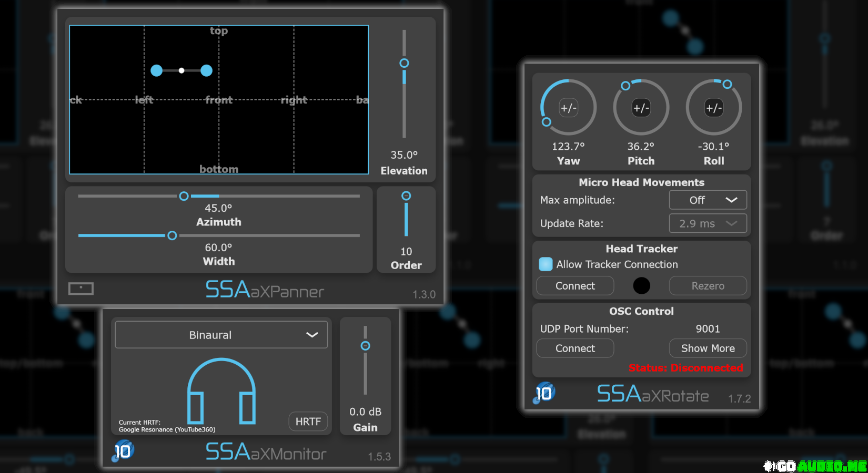
Task: Click the aXPanner version number 1.3.0
Action: (x=424, y=294)
